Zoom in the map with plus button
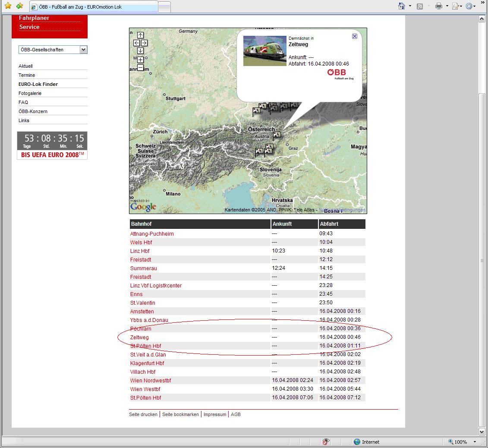The image size is (488, 448). coord(140,60)
